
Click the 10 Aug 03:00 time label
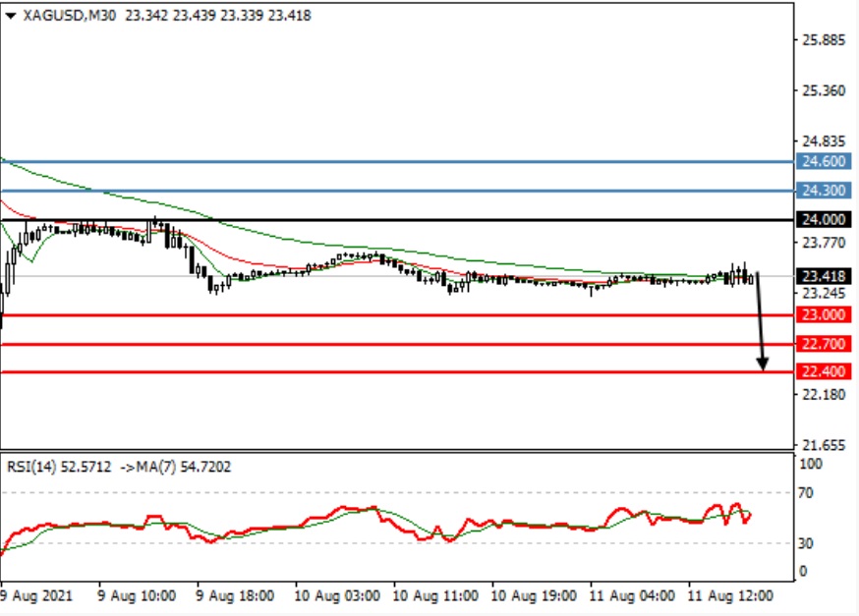point(337,595)
